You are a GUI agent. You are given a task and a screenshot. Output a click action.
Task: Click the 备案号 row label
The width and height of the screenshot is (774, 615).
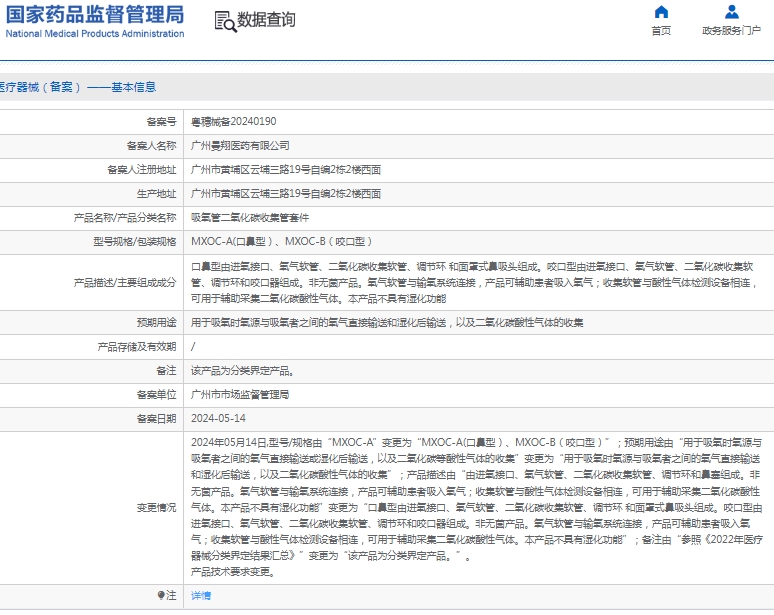pyautogui.click(x=161, y=121)
